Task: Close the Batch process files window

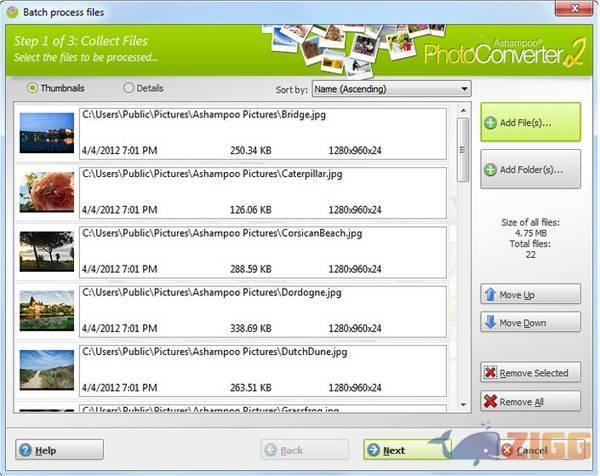Action: click(574, 8)
